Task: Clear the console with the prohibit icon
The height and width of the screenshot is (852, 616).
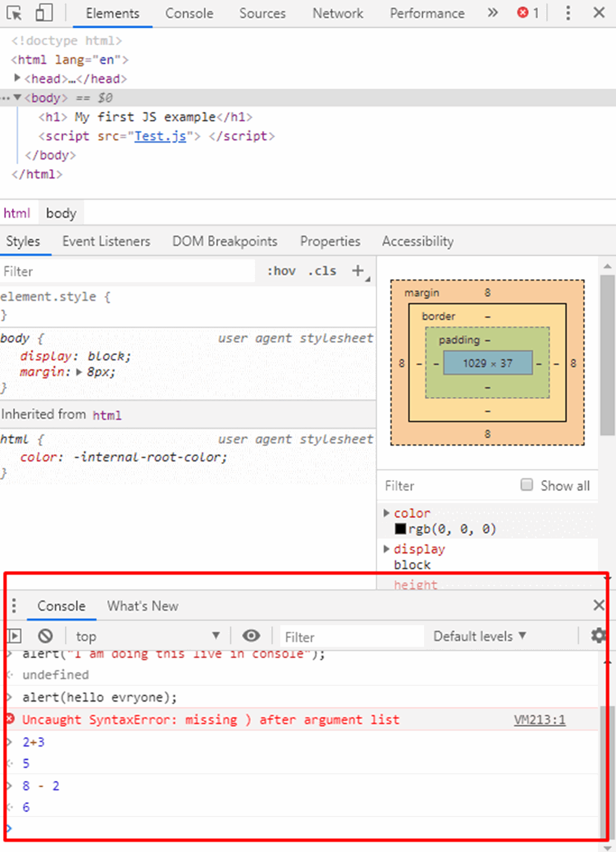Action: pos(45,635)
